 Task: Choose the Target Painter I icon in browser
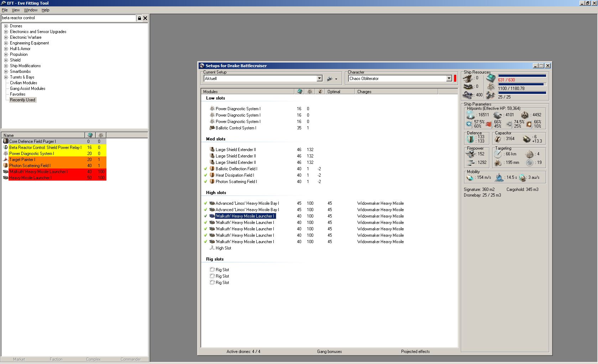(x=6, y=159)
